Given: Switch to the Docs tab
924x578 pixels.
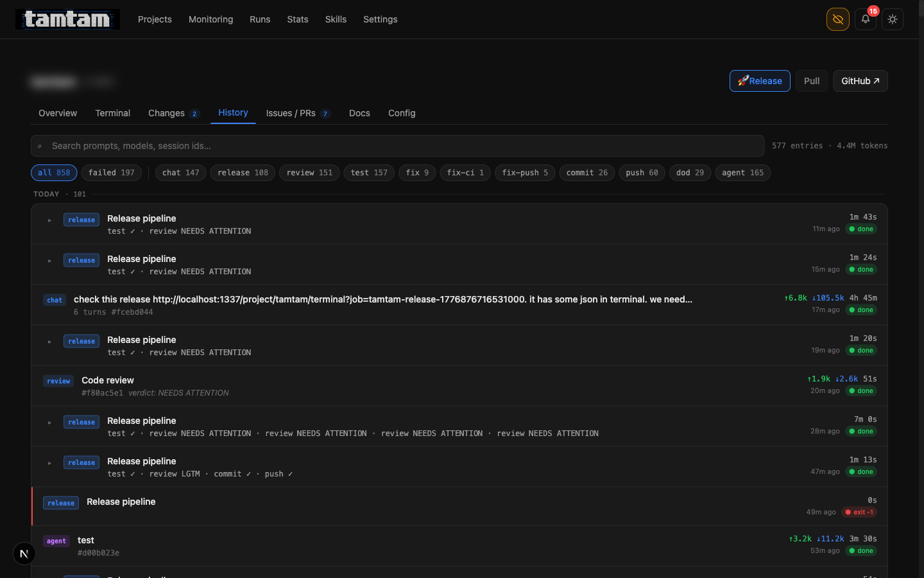Looking at the screenshot, I should 359,113.
